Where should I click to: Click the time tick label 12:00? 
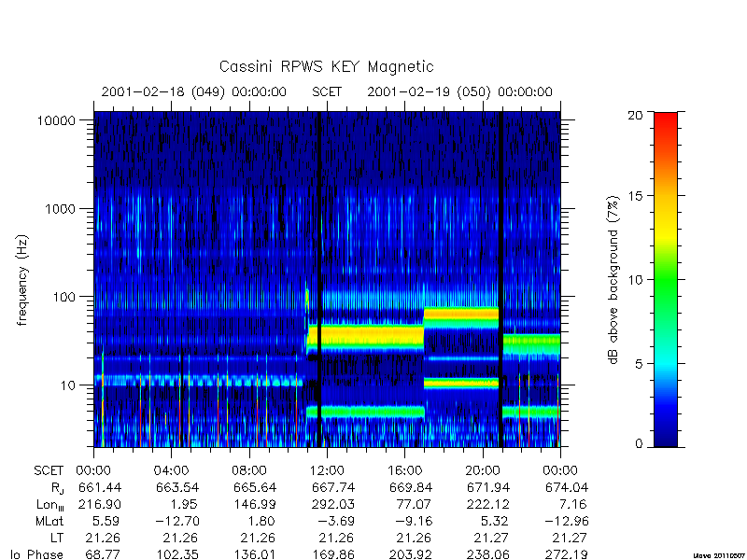(327, 471)
